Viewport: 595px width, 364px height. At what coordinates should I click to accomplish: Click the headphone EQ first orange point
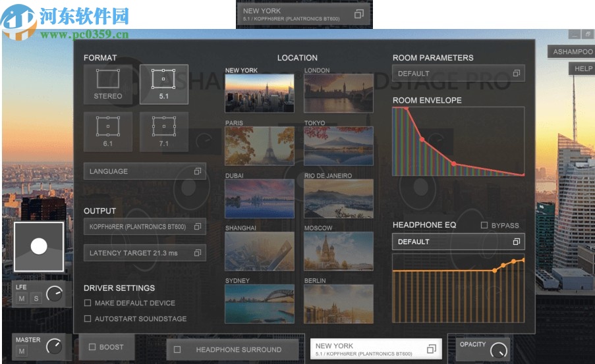pos(494,271)
